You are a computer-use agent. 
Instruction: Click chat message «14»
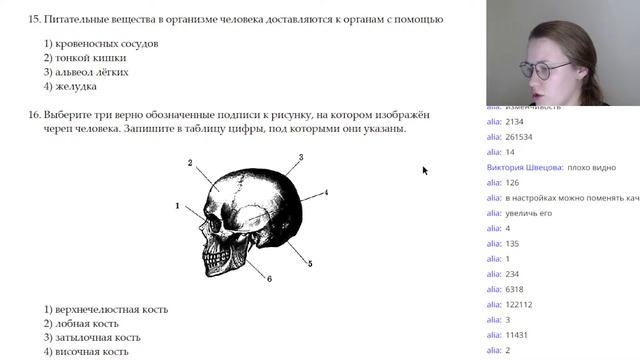coord(510,152)
